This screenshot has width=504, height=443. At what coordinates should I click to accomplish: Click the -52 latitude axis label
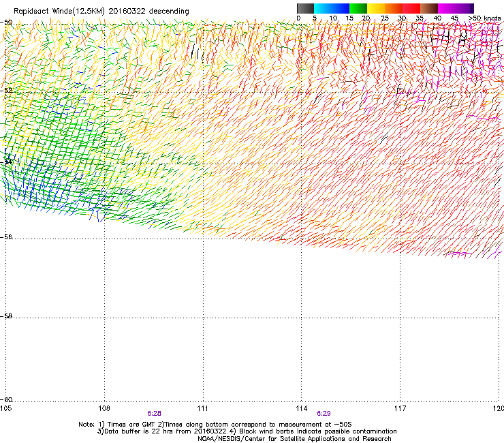(x=7, y=91)
